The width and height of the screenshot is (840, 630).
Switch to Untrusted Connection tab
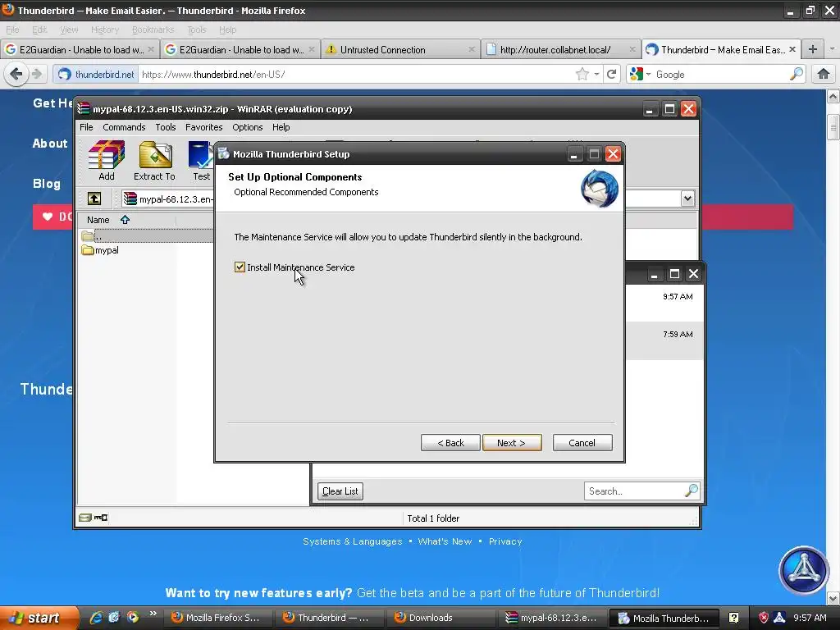coord(400,49)
